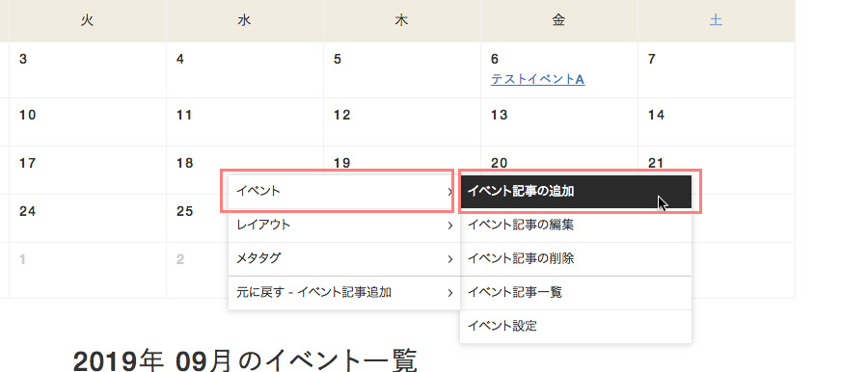Select calendar day 7
This screenshot has height=372, width=868.
point(652,59)
